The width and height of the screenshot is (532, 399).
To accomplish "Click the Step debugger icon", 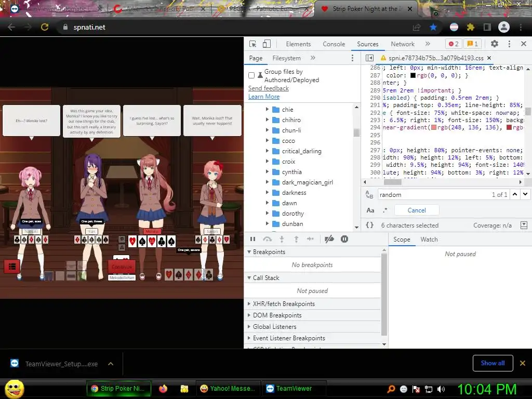I will [x=311, y=239].
